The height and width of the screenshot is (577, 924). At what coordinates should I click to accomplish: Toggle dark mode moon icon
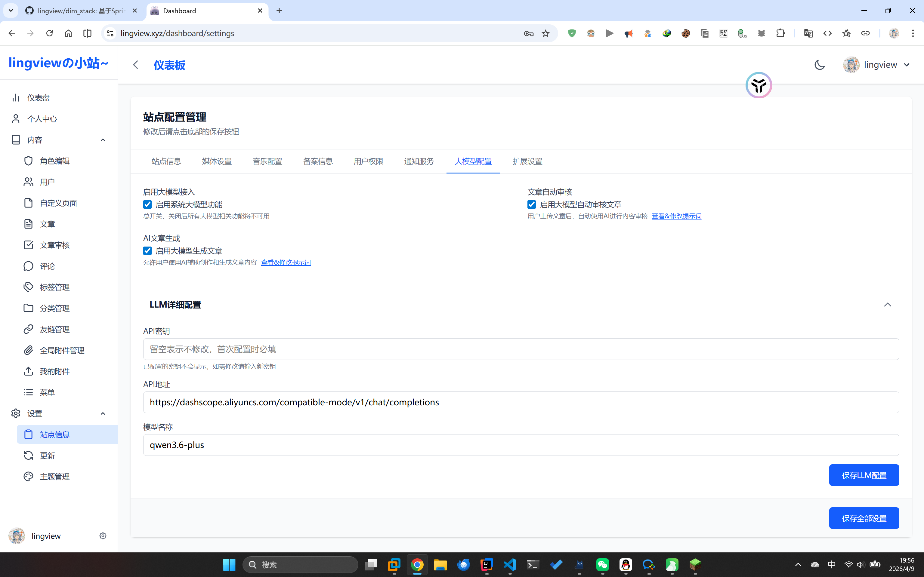tap(819, 64)
